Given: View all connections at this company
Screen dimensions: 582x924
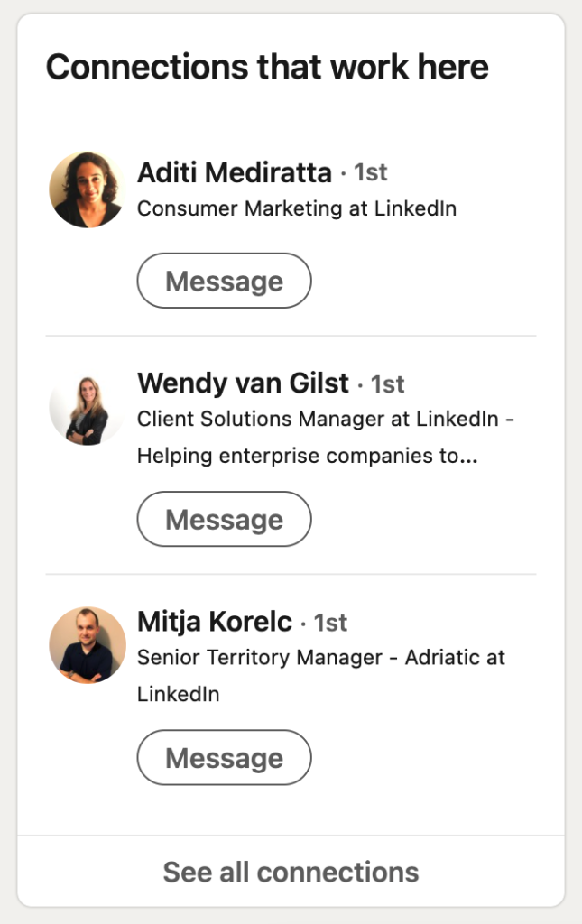Looking at the screenshot, I should click(x=291, y=873).
